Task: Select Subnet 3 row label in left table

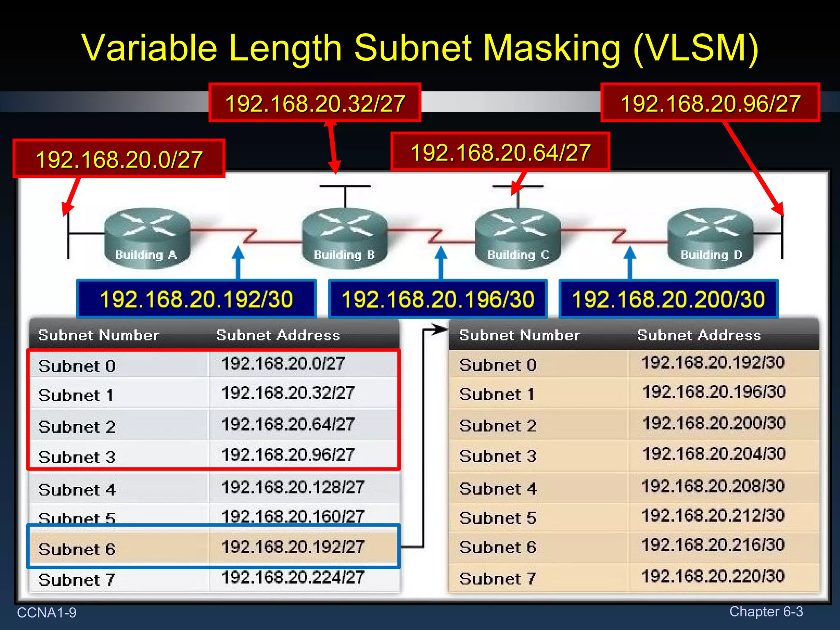Action: (77, 457)
